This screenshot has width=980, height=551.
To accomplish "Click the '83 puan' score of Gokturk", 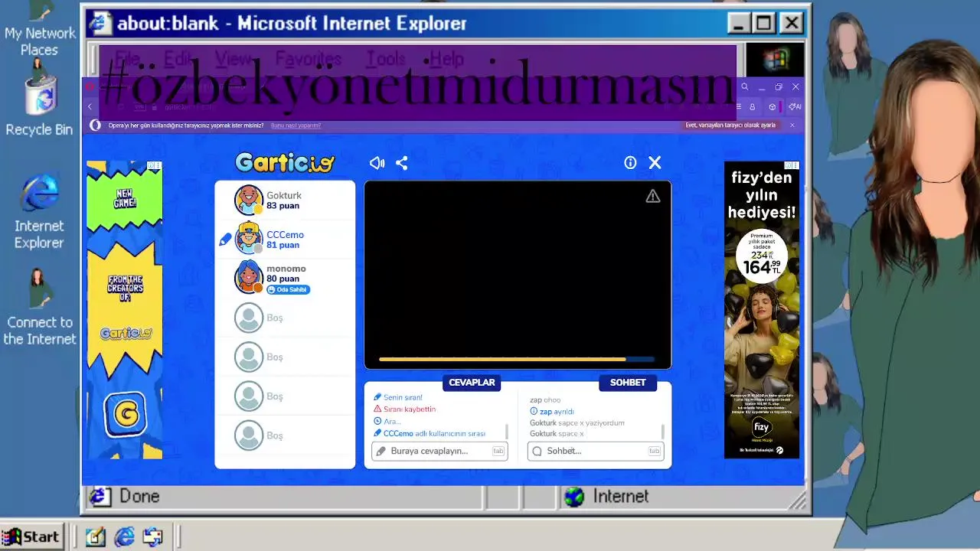I will [x=283, y=206].
